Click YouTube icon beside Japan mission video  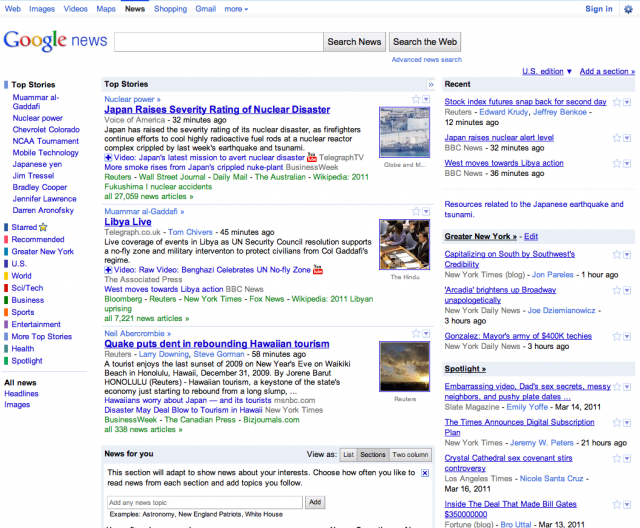tap(311, 157)
